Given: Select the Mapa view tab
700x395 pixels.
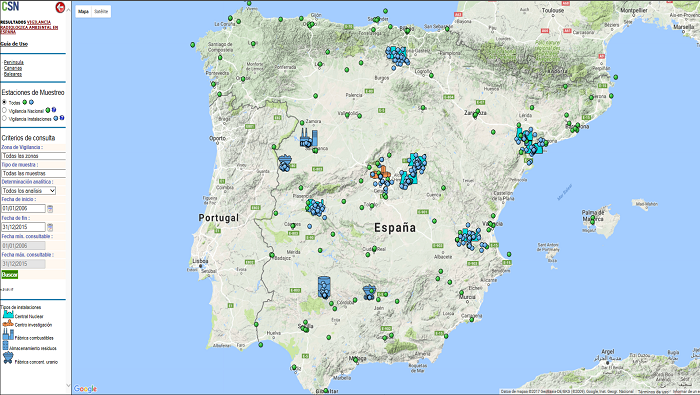Looking at the screenshot, I should tap(83, 12).
